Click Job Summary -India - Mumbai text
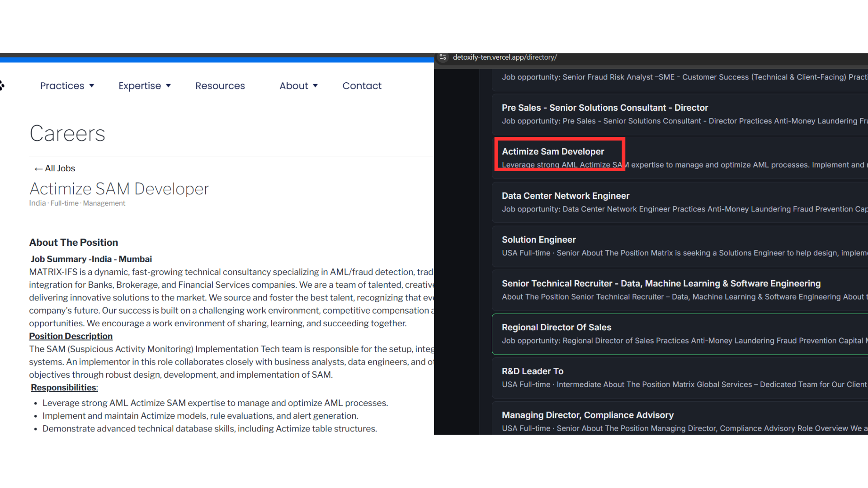The image size is (868, 488). 91,259
